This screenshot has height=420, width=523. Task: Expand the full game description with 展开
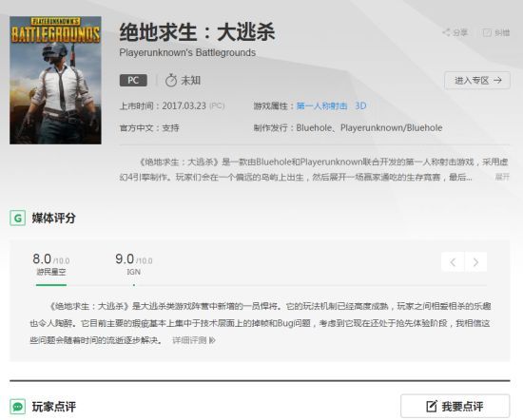(502, 177)
